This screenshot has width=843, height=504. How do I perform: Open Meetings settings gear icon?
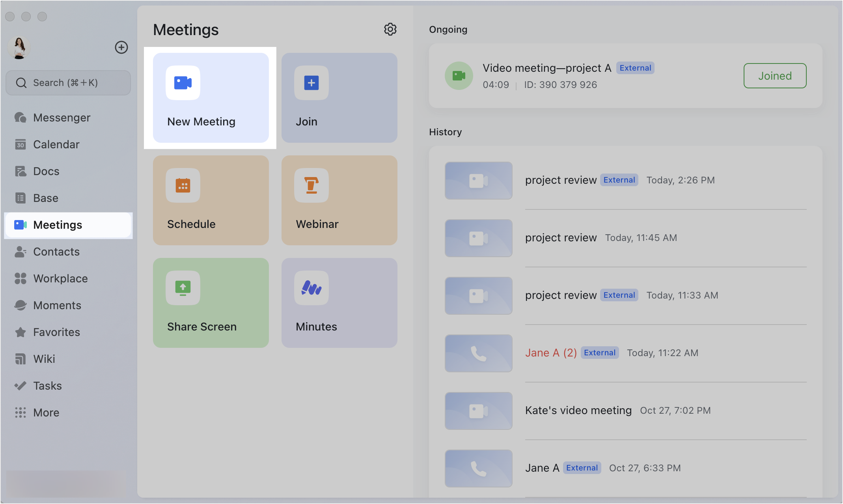click(x=390, y=28)
